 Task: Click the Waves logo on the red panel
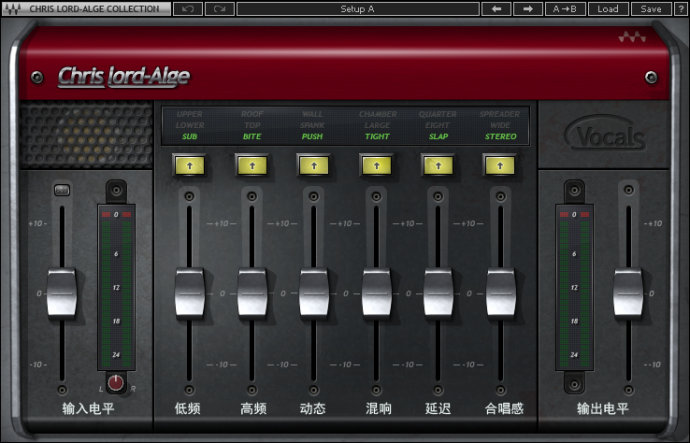[632, 37]
